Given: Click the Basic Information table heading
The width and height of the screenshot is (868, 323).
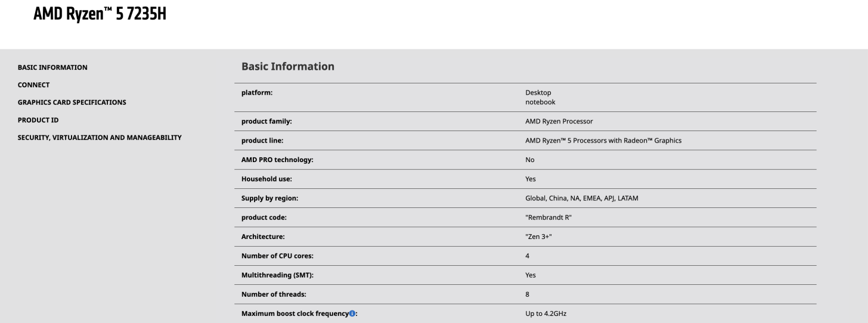Looking at the screenshot, I should click(x=287, y=67).
